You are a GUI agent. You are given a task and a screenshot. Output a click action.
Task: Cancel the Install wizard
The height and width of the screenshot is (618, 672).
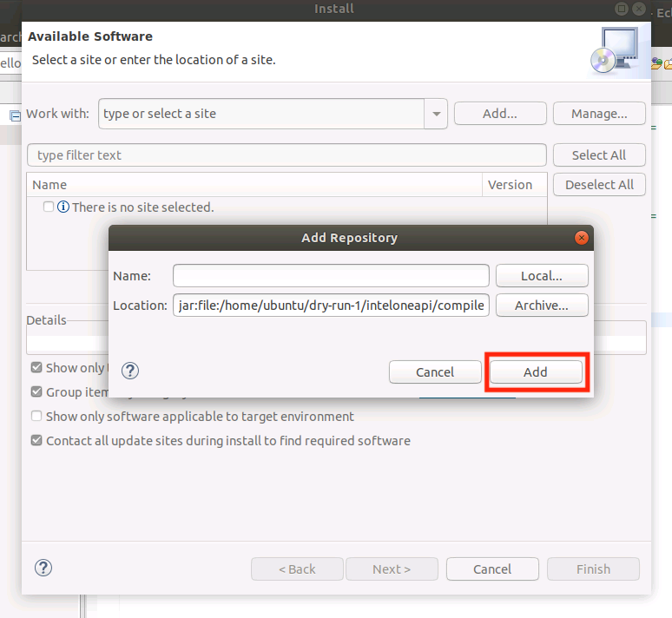tap(492, 569)
